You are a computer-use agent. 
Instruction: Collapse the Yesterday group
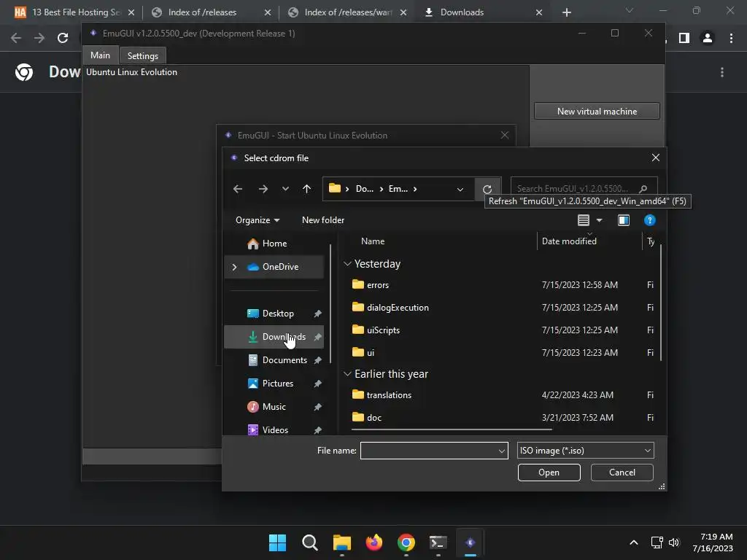(348, 264)
